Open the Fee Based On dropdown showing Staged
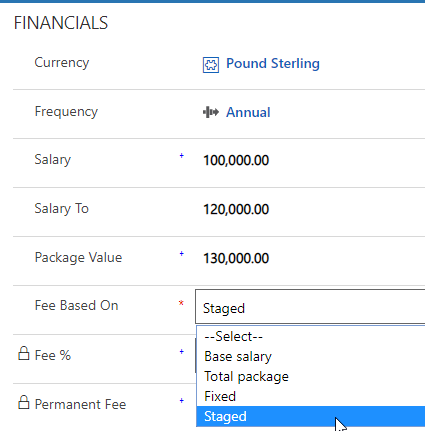425x431 pixels. click(x=310, y=307)
